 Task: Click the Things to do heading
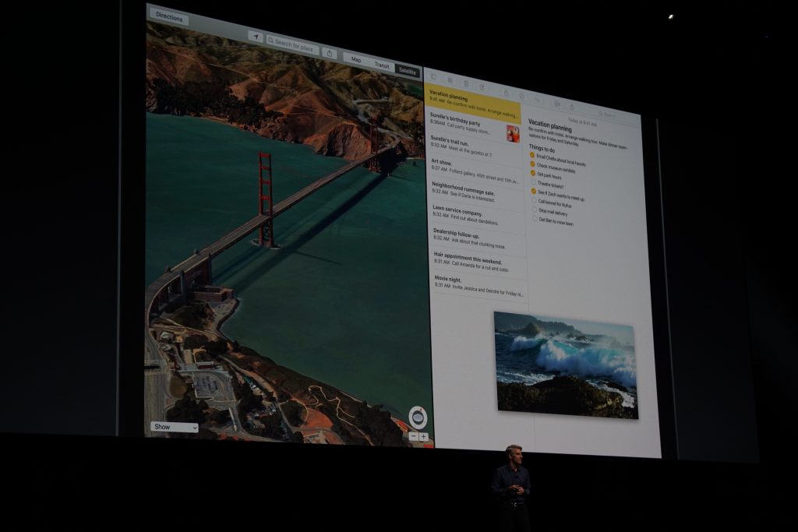(542, 149)
